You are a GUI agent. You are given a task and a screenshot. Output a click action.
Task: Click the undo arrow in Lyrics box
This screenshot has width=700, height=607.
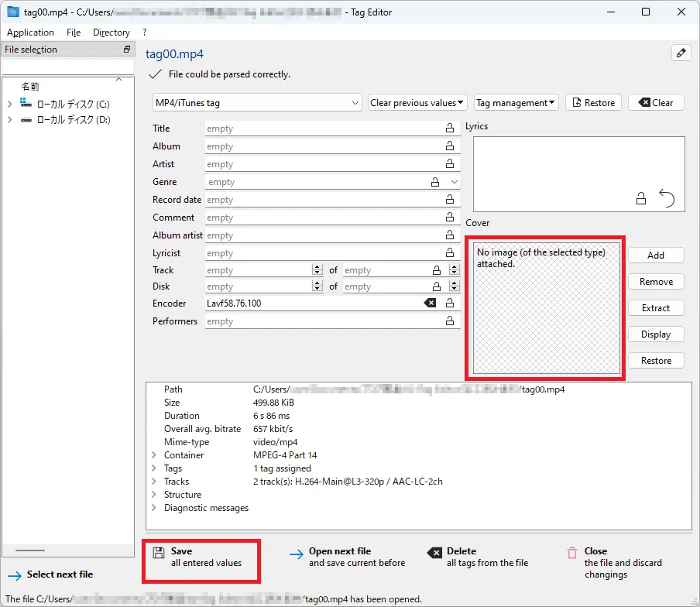pos(667,199)
